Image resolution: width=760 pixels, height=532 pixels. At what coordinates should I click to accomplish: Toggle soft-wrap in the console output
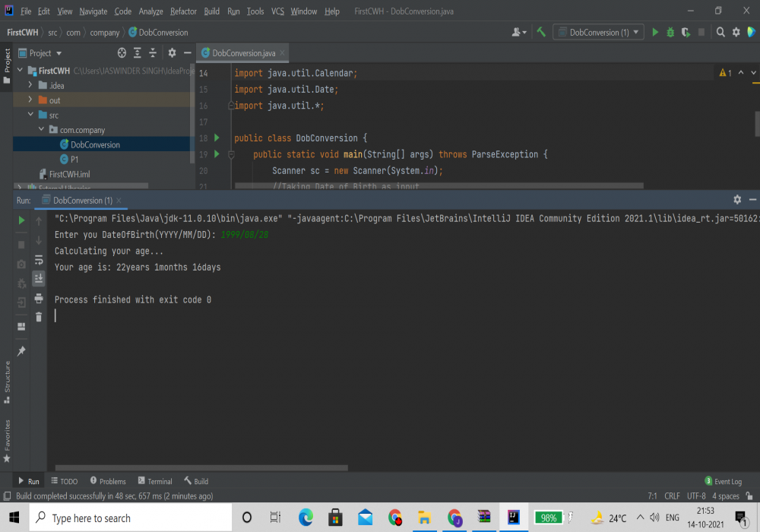[x=39, y=260]
